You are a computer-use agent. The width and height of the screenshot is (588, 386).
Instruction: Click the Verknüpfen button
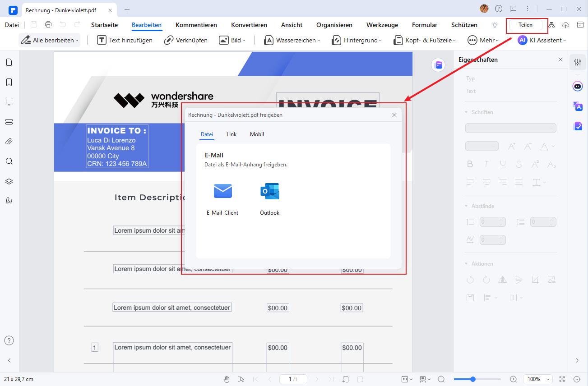click(x=185, y=40)
